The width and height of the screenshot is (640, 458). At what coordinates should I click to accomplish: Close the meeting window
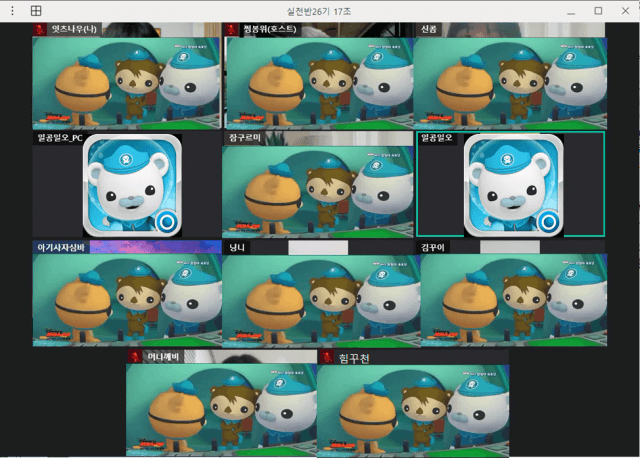[625, 11]
